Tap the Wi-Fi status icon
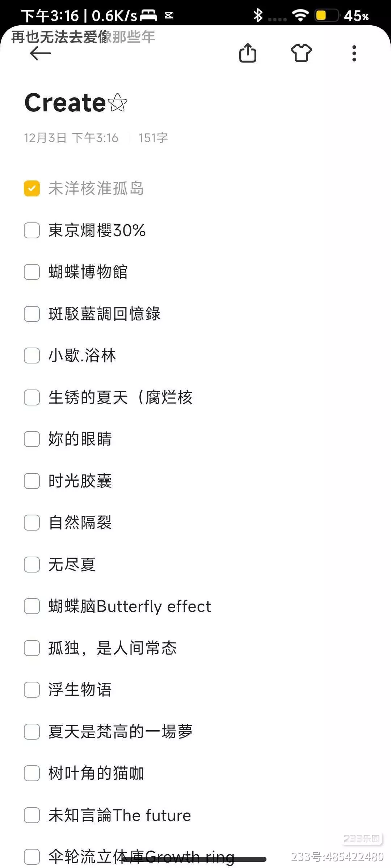 tap(300, 15)
